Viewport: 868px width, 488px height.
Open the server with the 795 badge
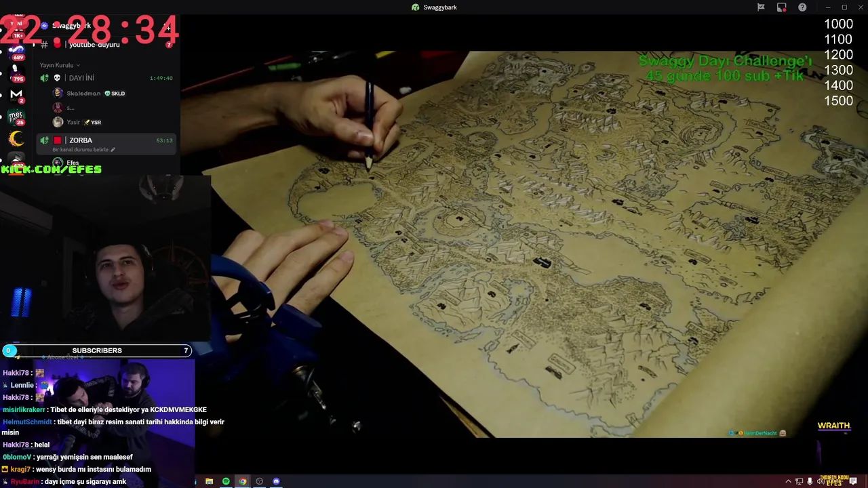point(16,73)
